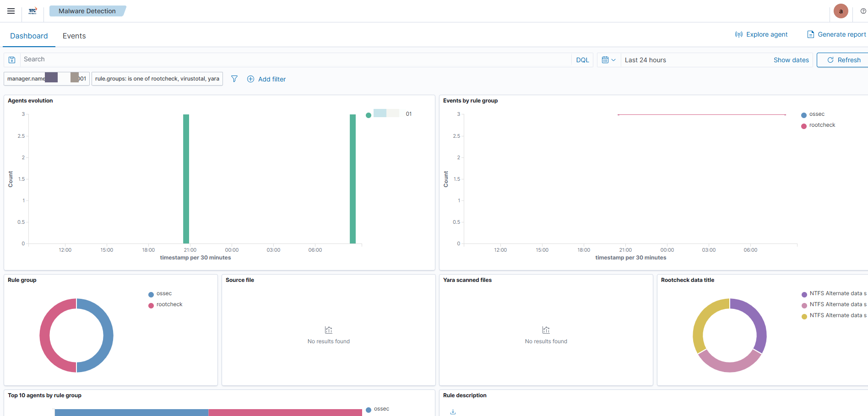Toggle rootcheck series in Rule group legend

pos(169,305)
